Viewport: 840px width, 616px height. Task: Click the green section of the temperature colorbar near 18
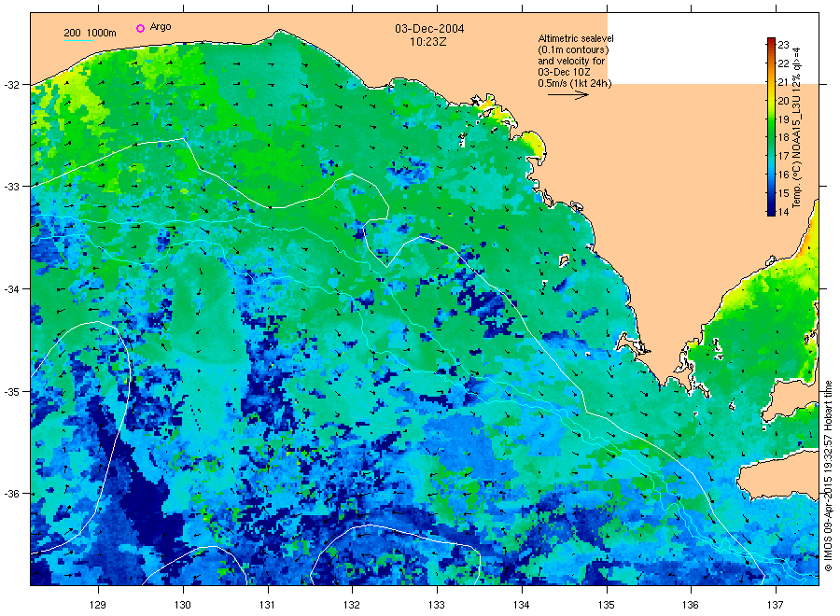coord(771,136)
